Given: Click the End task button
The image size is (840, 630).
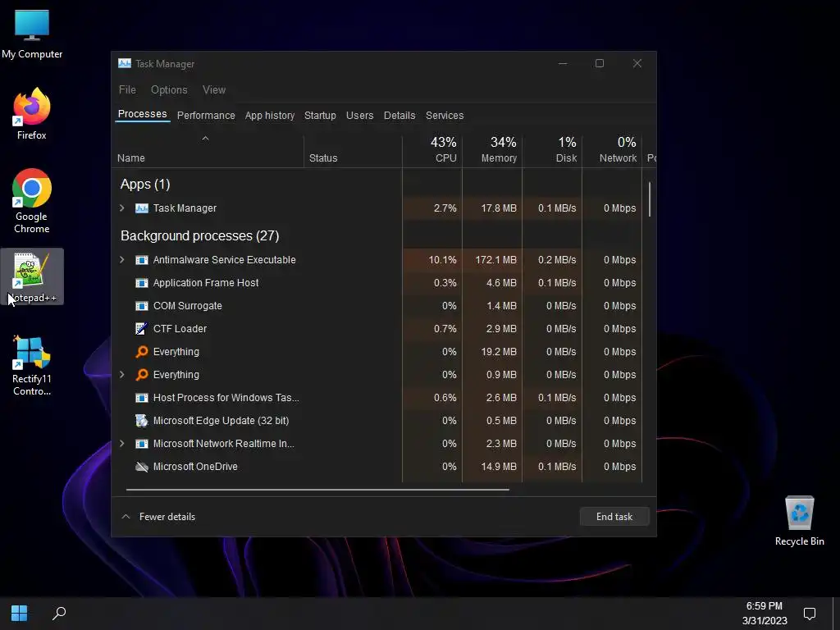Looking at the screenshot, I should [x=614, y=517].
